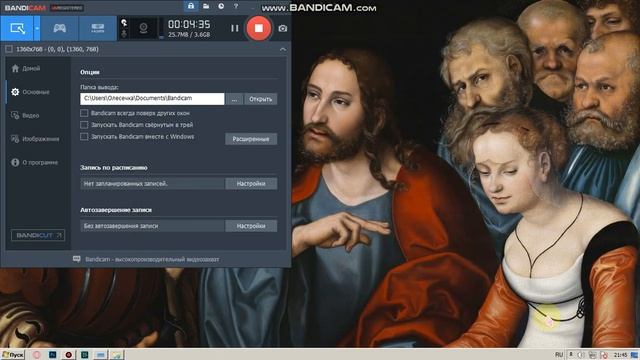Open auto-complete recording Настройки button
The height and width of the screenshot is (360, 640).
tap(251, 226)
